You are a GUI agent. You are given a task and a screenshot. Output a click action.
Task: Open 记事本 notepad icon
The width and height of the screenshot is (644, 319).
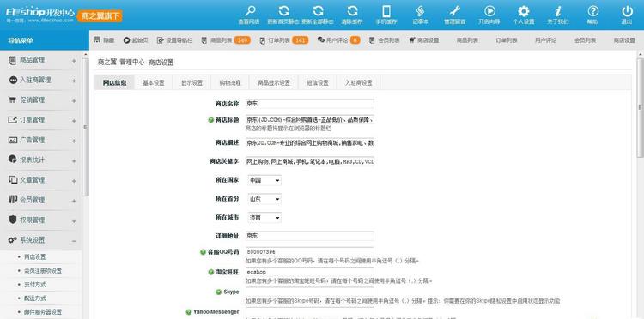pyautogui.click(x=421, y=11)
